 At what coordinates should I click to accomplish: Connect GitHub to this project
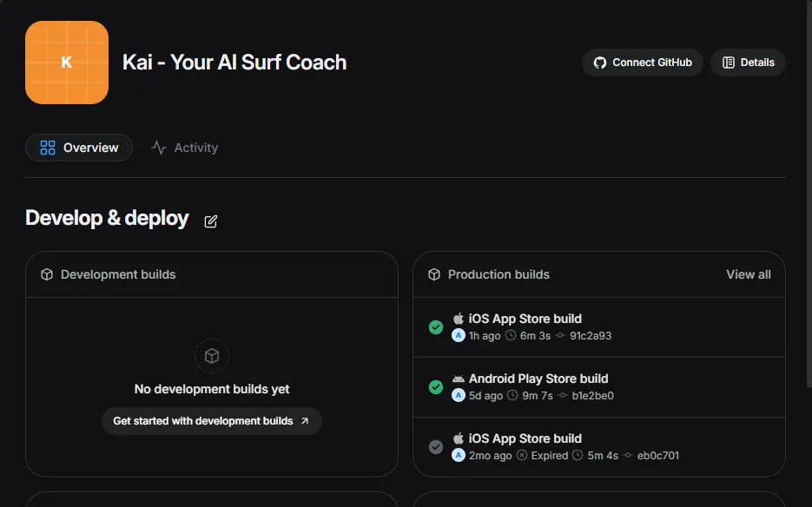pos(642,63)
